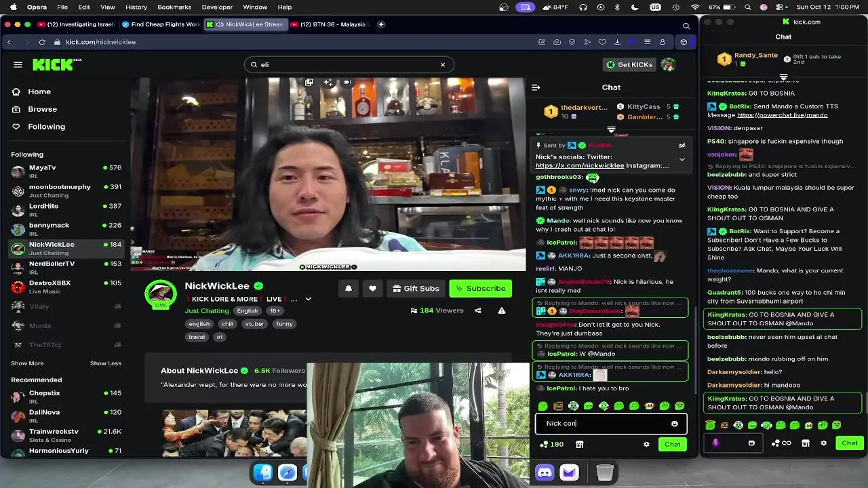Screen dimensions: 868x488
Task: Open chat settings gear in main chat
Action: click(x=646, y=445)
